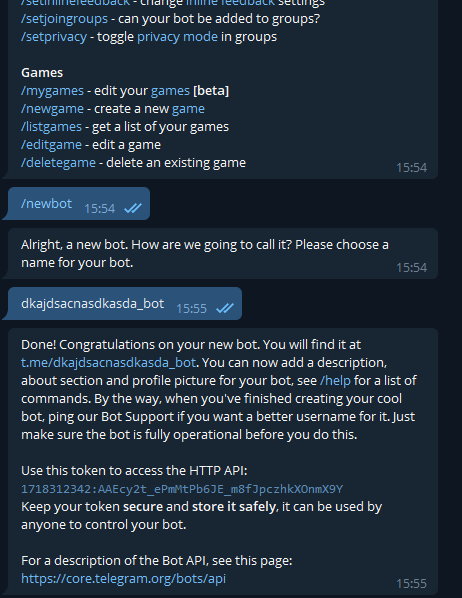Open the privacy mode link
462x598 pixels.
pyautogui.click(x=177, y=37)
